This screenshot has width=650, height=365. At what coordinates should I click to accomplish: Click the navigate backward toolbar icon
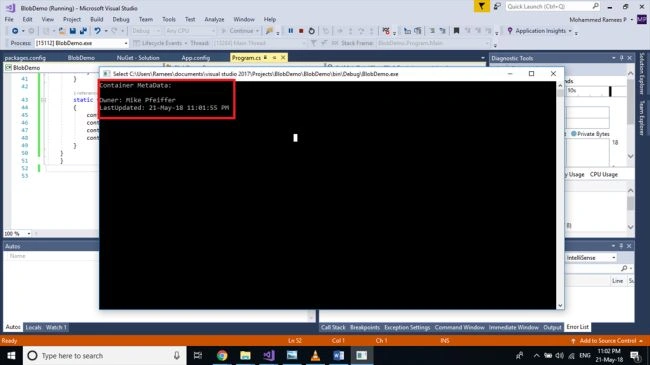[15, 31]
